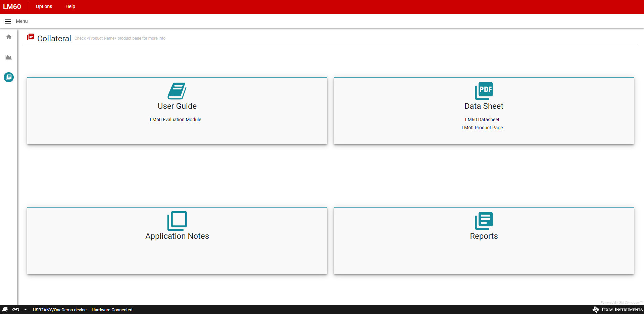Screen dimensions: 644x314
Task: Click the Reports card heading
Action: pyautogui.click(x=484, y=236)
